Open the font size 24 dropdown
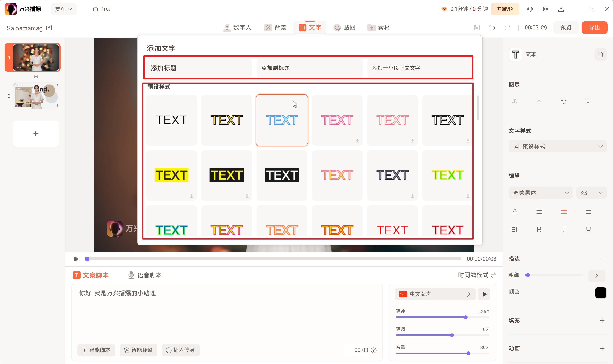Image resolution: width=613 pixels, height=364 pixels. tap(591, 193)
